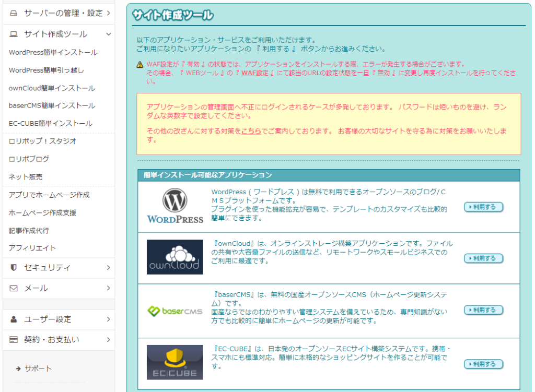Follow the WAF設定 link in the warning

click(x=254, y=73)
